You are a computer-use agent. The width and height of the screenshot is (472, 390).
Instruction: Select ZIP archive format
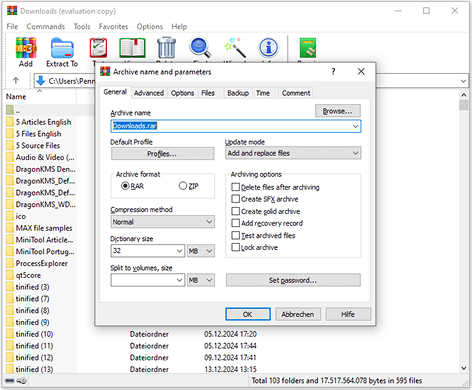pos(183,186)
